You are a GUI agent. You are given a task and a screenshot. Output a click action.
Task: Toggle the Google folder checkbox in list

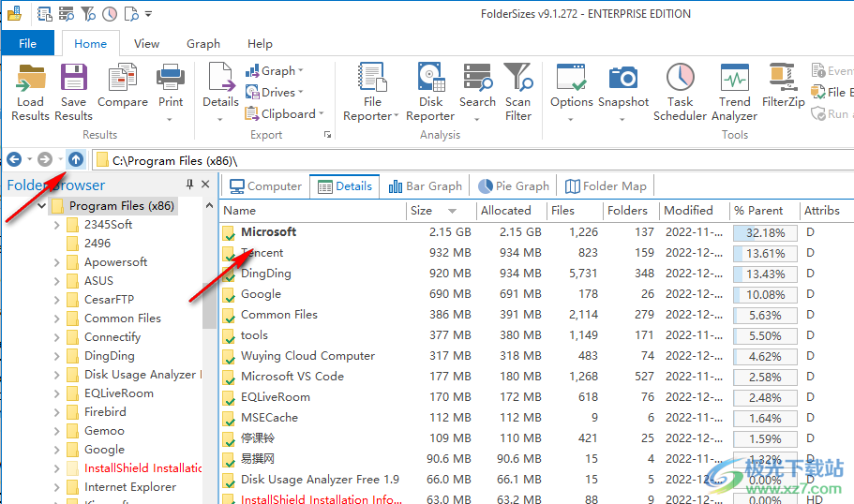pyautogui.click(x=229, y=295)
